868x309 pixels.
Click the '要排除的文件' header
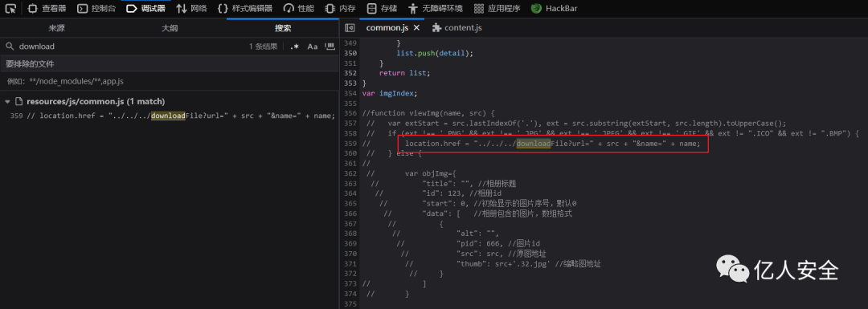pos(30,64)
